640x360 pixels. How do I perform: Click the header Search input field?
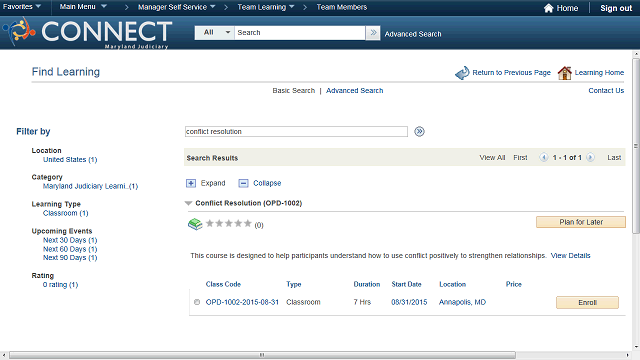coord(300,33)
